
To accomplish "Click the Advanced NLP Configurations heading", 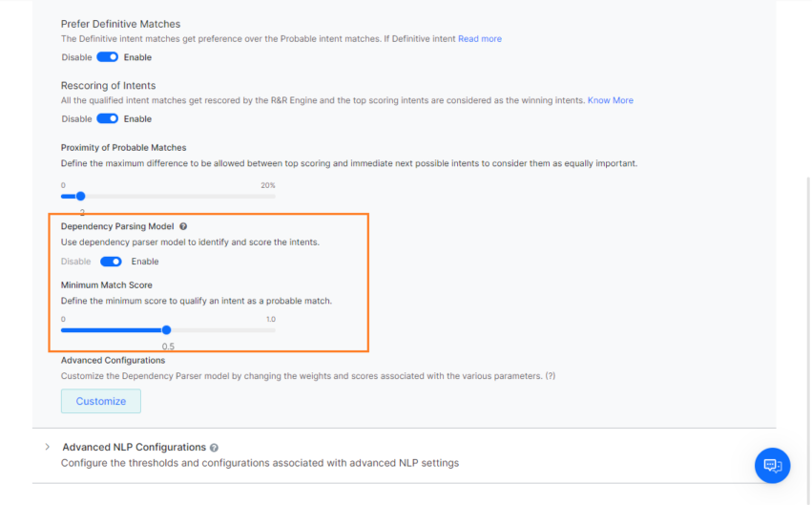I will pyautogui.click(x=134, y=447).
